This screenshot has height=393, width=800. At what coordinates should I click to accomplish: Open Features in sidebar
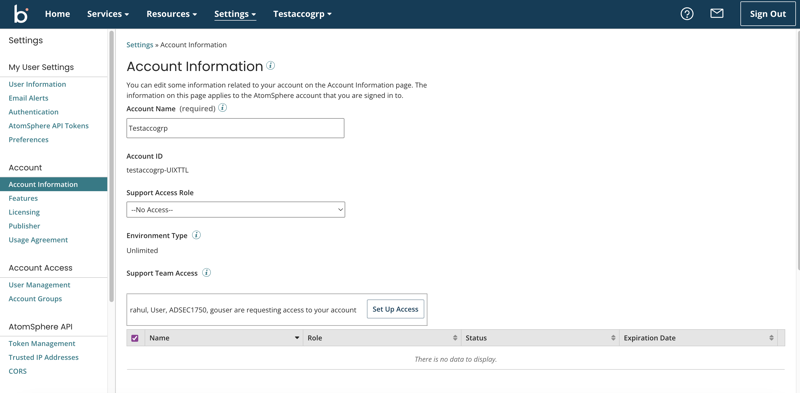(23, 198)
